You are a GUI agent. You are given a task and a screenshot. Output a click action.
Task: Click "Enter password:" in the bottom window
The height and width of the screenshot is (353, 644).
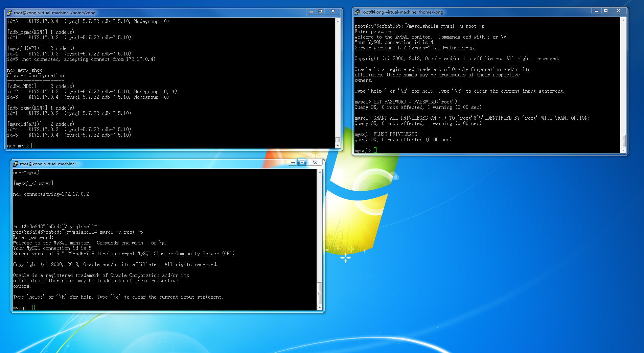33,237
